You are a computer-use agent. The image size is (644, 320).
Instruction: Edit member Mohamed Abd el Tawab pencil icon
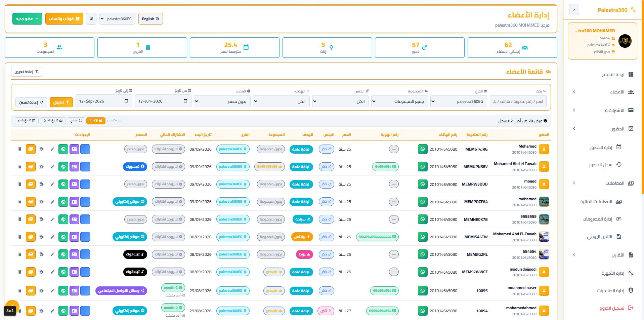52,167
